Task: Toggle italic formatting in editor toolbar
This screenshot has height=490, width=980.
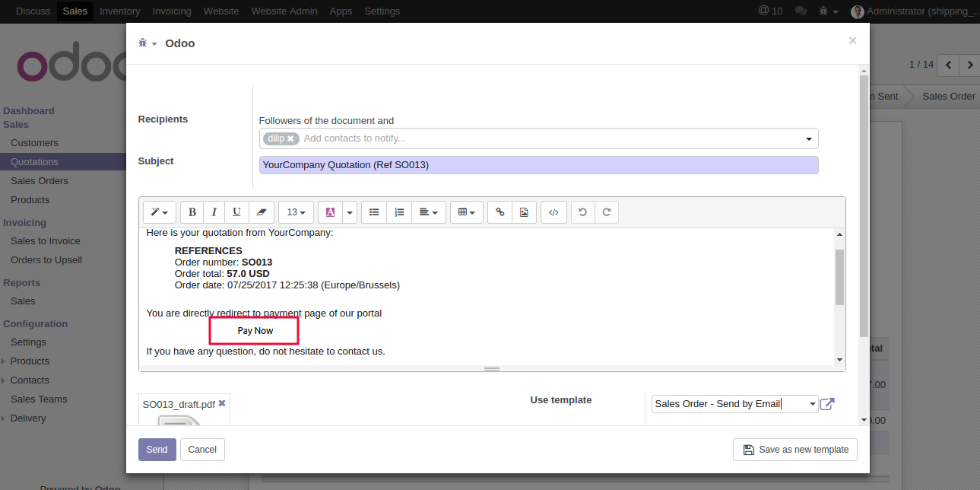Action: pos(214,212)
